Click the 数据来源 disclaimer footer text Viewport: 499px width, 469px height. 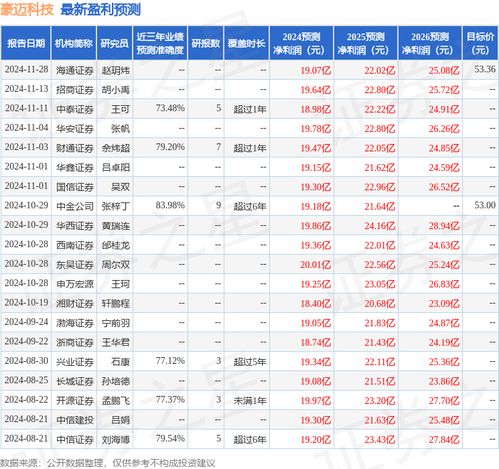tap(108, 463)
